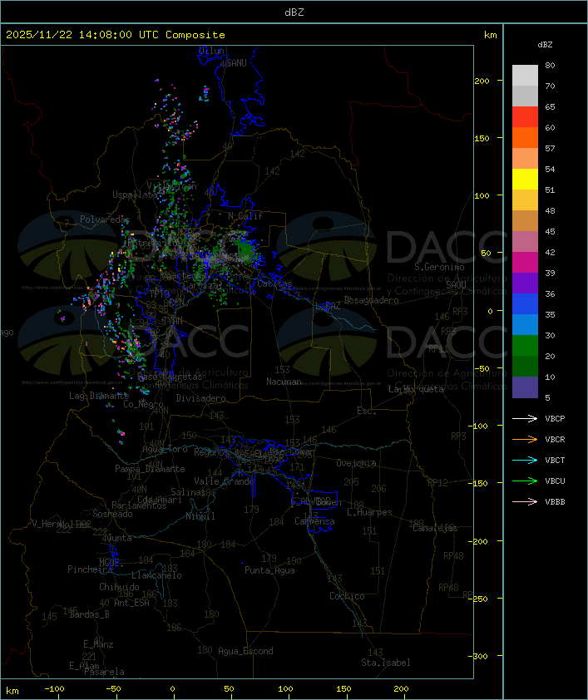
Task: Click the Valle_Grande place label
Action: coord(224,481)
